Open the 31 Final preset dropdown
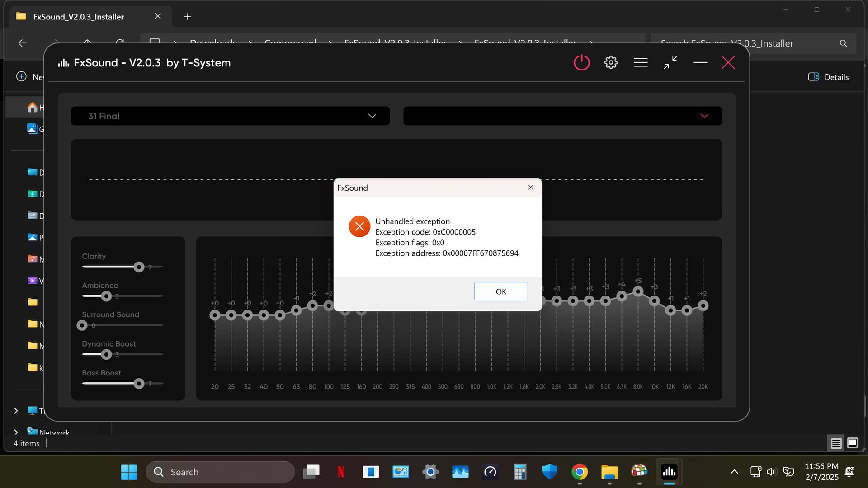868x488 pixels. tap(230, 116)
